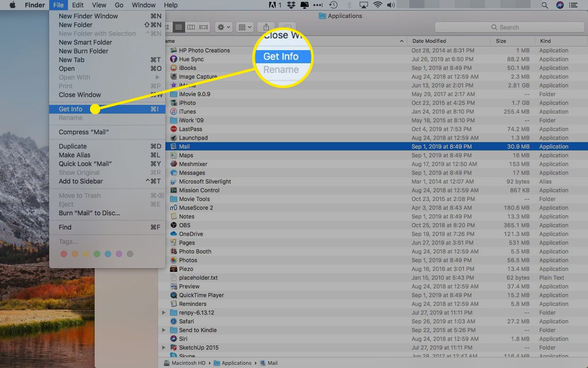Screen dimensions: 588x368
Task: Click the Hue Sync app icon
Action: [x=174, y=59]
